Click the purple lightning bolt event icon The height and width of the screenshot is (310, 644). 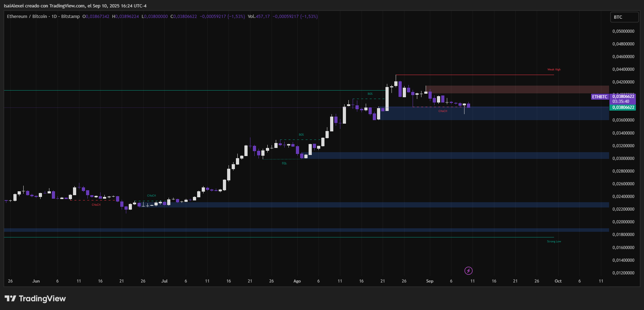pos(468,271)
